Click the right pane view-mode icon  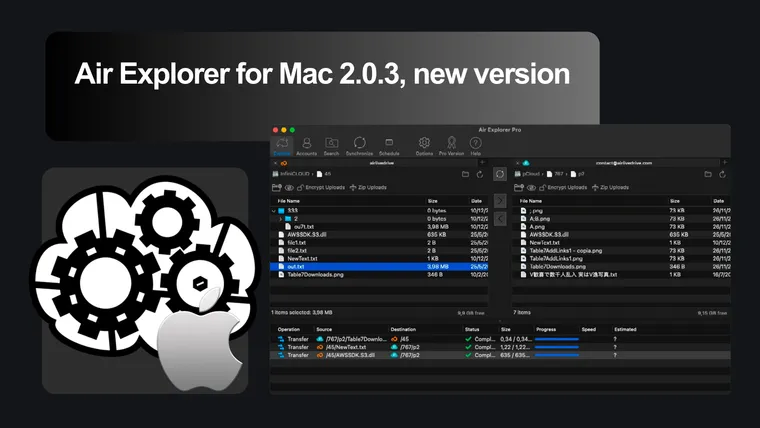click(519, 187)
